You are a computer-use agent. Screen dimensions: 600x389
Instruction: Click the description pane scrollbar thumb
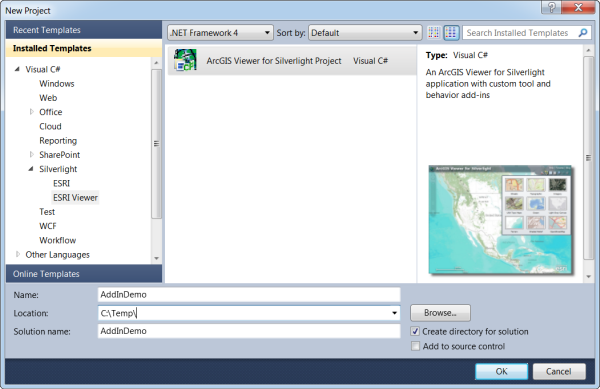[589, 158]
